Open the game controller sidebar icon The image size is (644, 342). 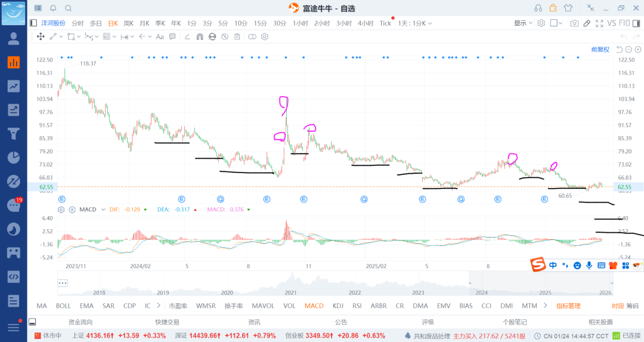coord(14,253)
